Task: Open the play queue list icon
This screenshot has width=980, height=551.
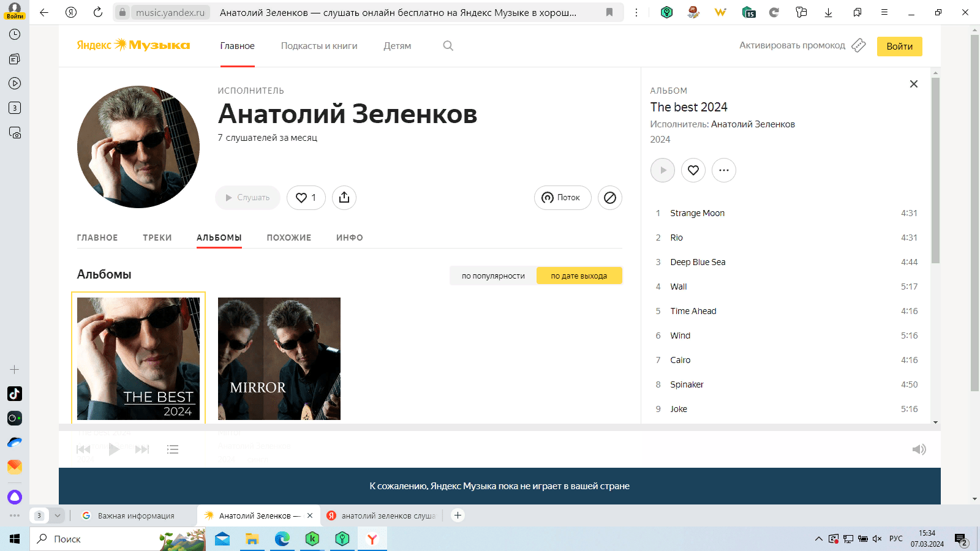Action: [173, 449]
